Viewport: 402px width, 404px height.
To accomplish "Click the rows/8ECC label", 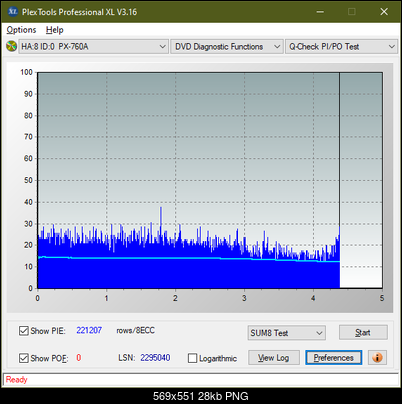I will click(x=136, y=330).
